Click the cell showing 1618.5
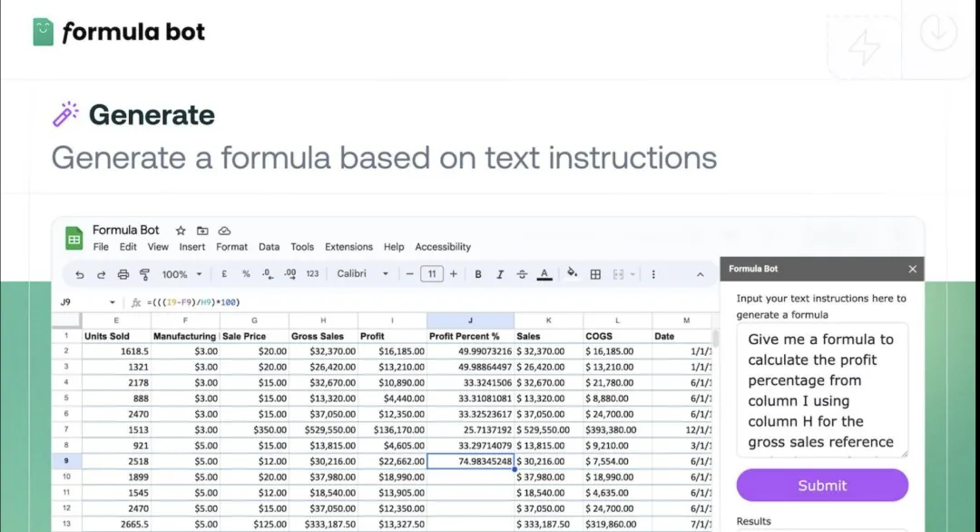The width and height of the screenshot is (980, 532). pyautogui.click(x=116, y=351)
